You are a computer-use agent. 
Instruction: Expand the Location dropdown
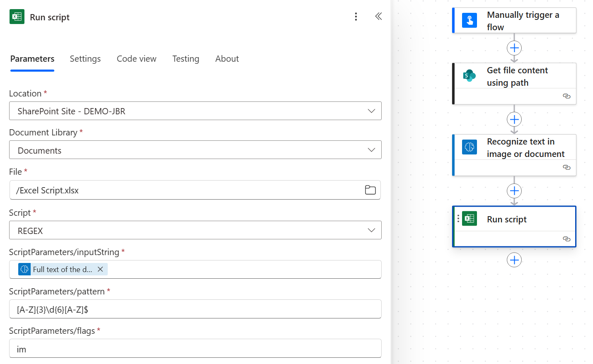371,111
